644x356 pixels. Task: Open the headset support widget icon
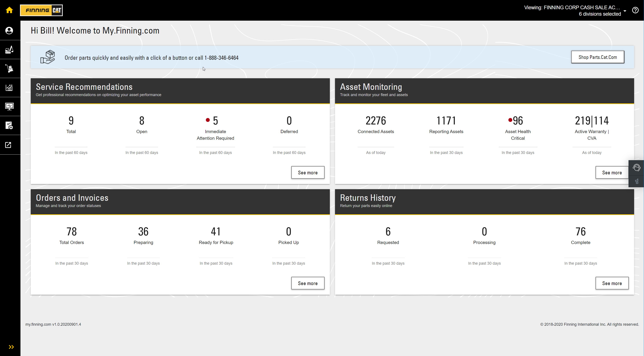click(636, 168)
